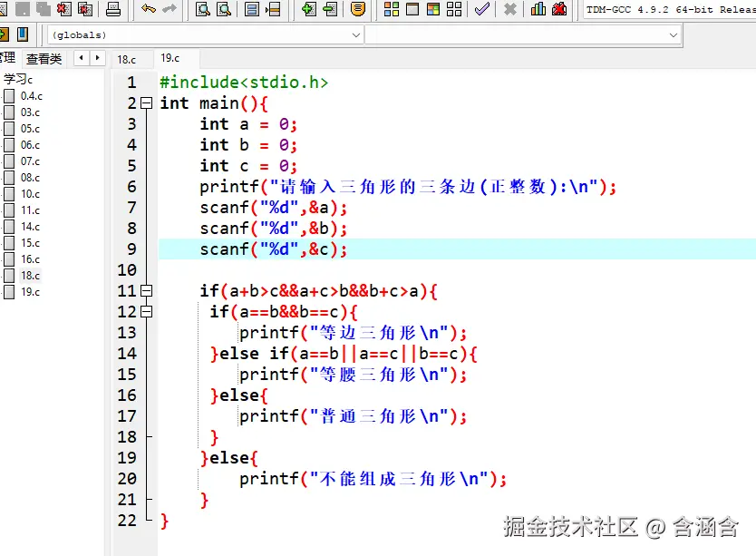This screenshot has width=756, height=556.
Task: Click the green arrow Toggle bookmark icon
Action: 330,9
